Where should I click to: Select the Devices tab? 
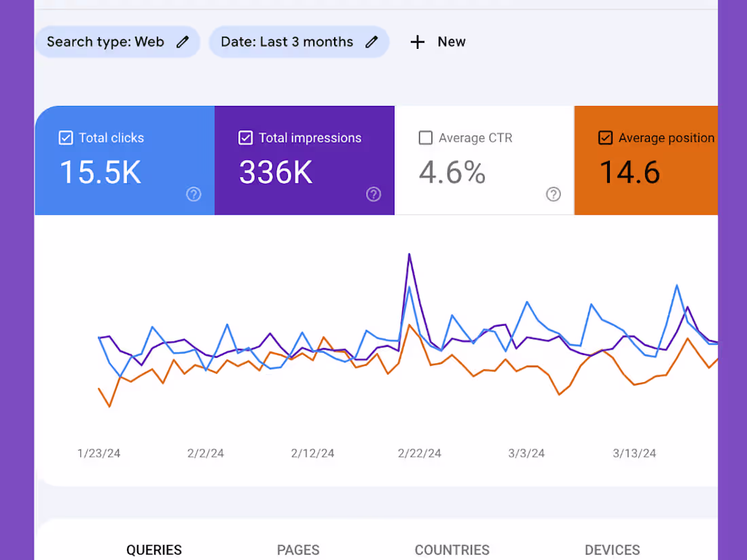(x=613, y=550)
